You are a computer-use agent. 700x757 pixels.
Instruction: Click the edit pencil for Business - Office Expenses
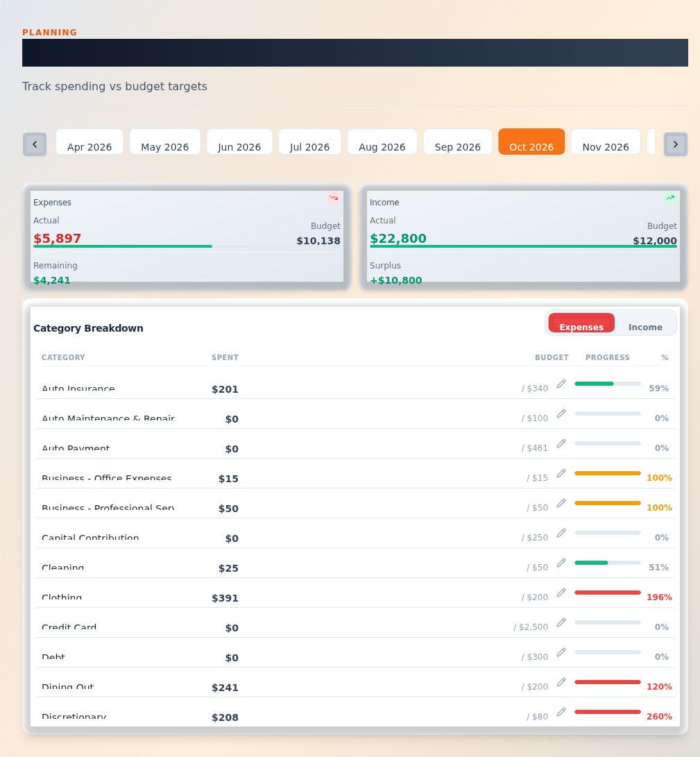coord(561,474)
